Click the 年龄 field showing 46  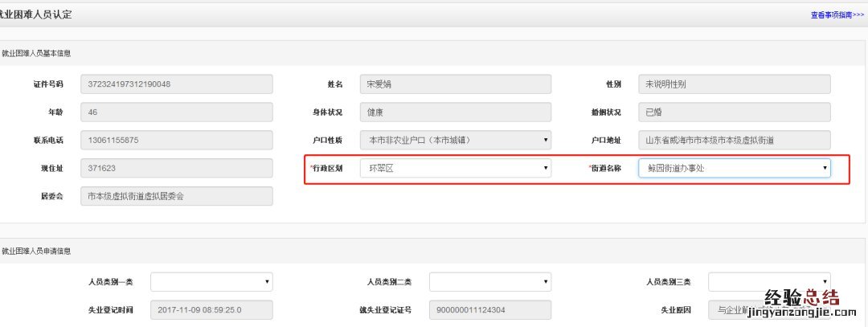tap(177, 112)
